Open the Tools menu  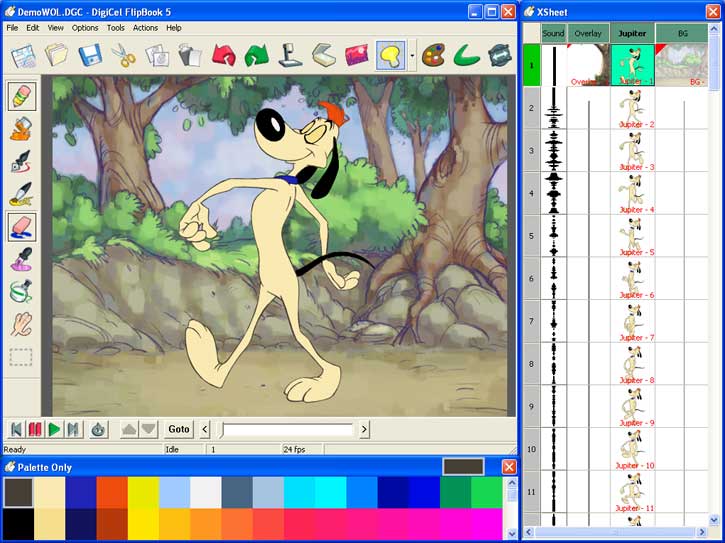pos(116,28)
